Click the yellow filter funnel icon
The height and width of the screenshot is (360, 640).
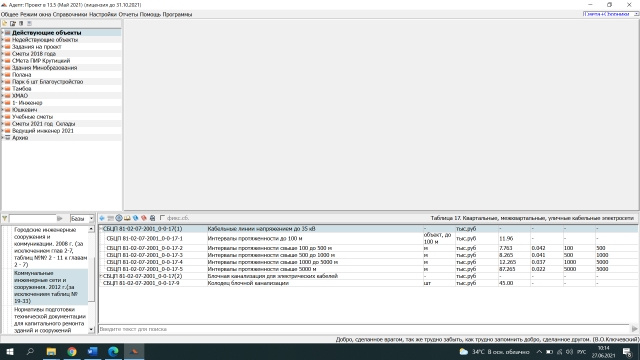click(x=4, y=218)
